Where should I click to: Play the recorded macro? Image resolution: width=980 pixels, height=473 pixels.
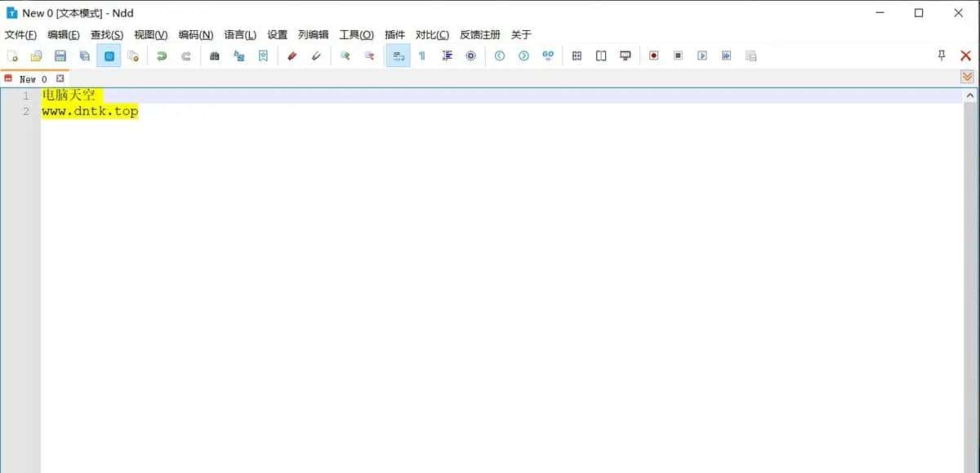pyautogui.click(x=703, y=56)
